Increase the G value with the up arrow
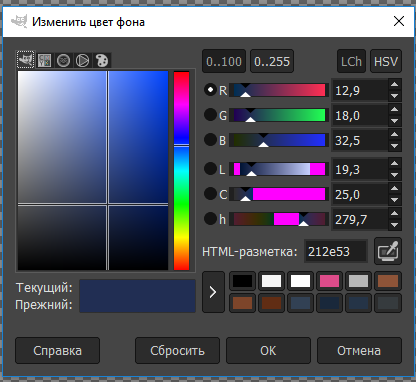Image resolution: width=416 pixels, height=382 pixels. [x=395, y=109]
